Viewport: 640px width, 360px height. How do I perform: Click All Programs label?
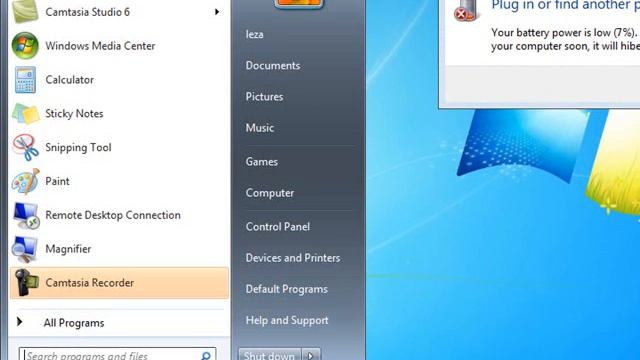click(x=74, y=323)
